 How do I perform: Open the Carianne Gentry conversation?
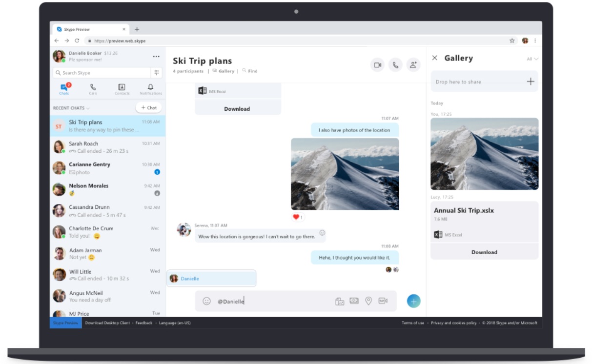click(x=107, y=168)
